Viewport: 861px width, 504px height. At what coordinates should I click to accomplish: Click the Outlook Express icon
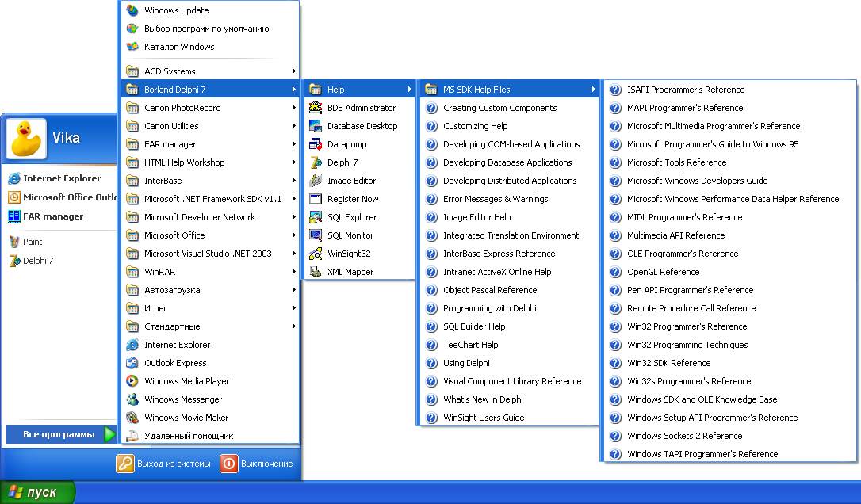tap(132, 363)
